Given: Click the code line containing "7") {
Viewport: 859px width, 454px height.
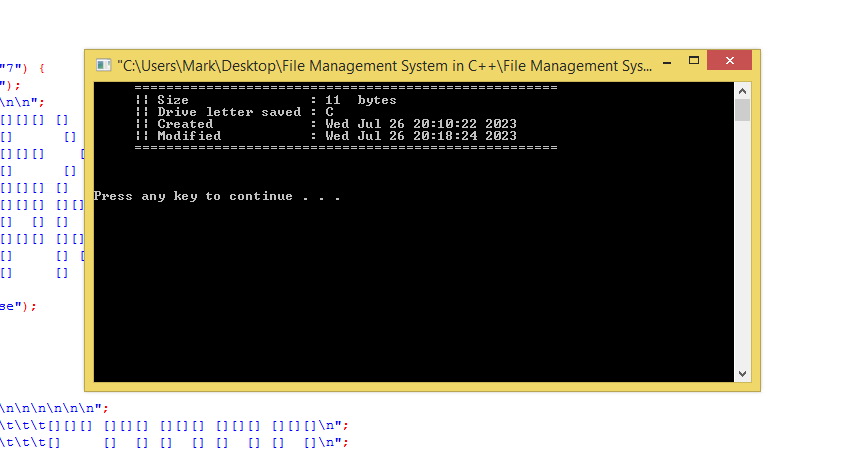Looking at the screenshot, I should point(22,68).
